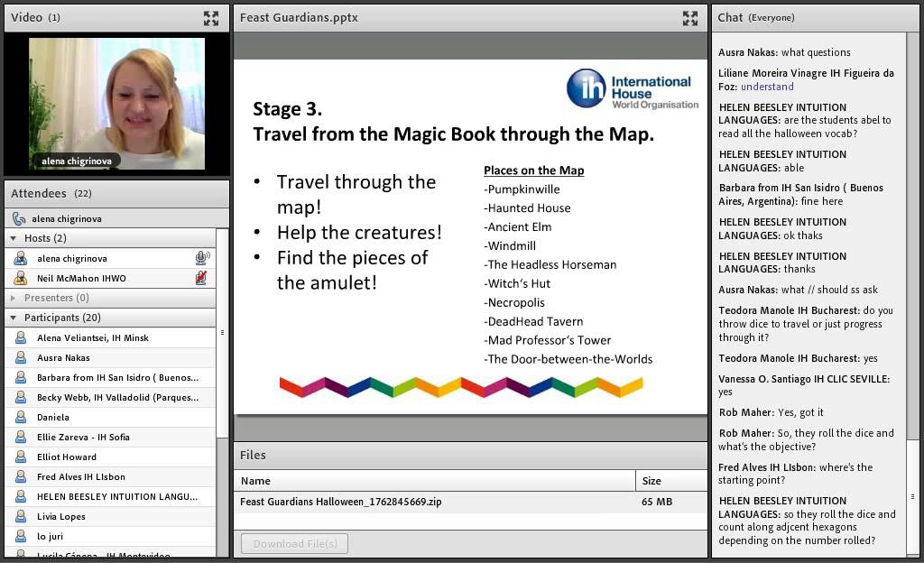Click the Attendees (22) pod title
Viewport: 924px width, 563px height.
coord(51,193)
